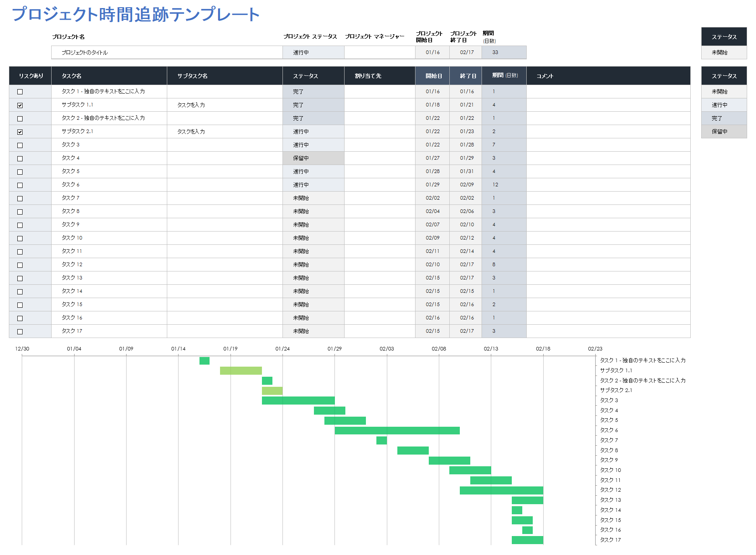Click the Gantt bar for タスク 9

coord(449,461)
